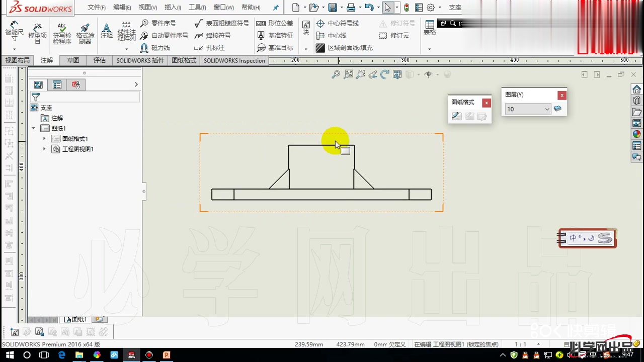
Task: Click the 模型项目 model items tool
Action: pyautogui.click(x=37, y=34)
